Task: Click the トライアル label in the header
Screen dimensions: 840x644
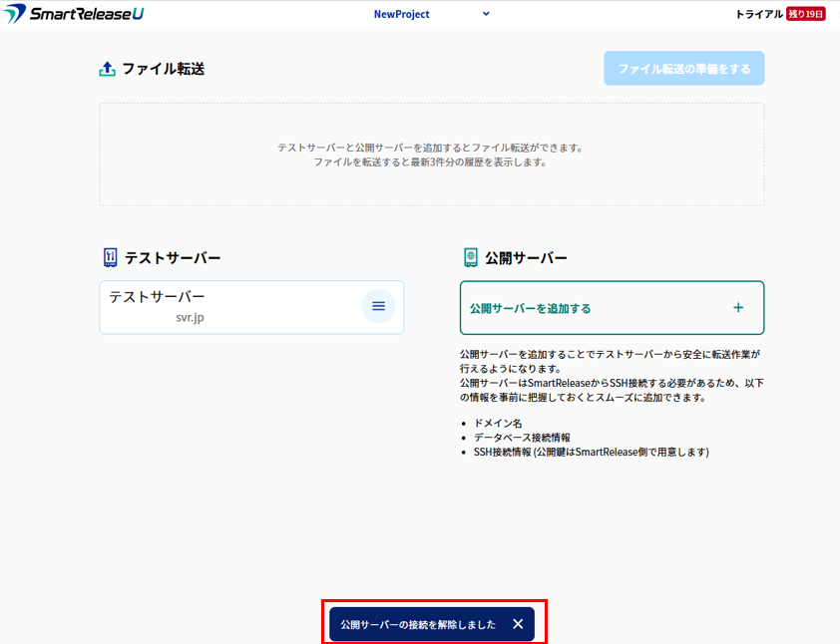Action: tap(758, 14)
